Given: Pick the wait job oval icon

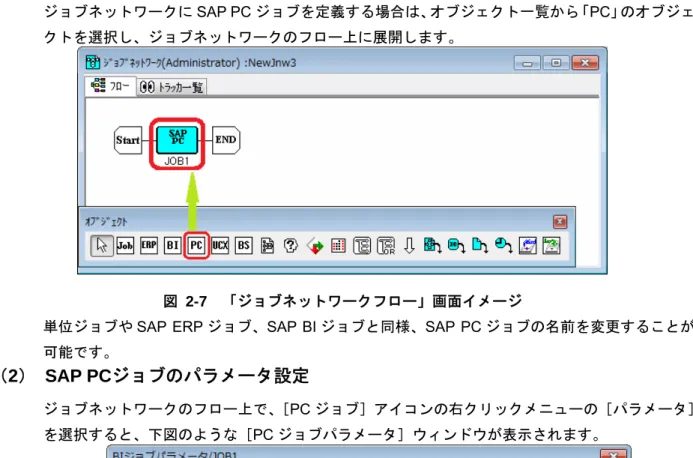Looking at the screenshot, I should (x=456, y=245).
